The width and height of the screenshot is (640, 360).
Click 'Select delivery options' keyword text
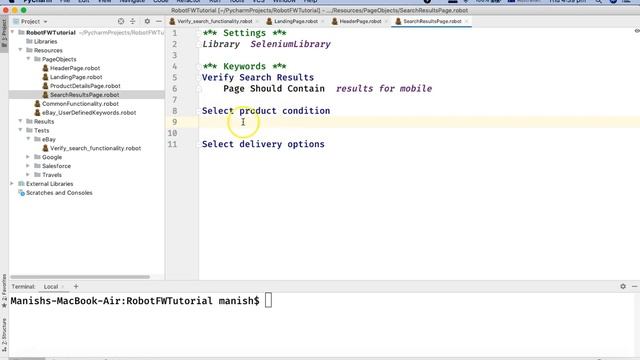263,144
